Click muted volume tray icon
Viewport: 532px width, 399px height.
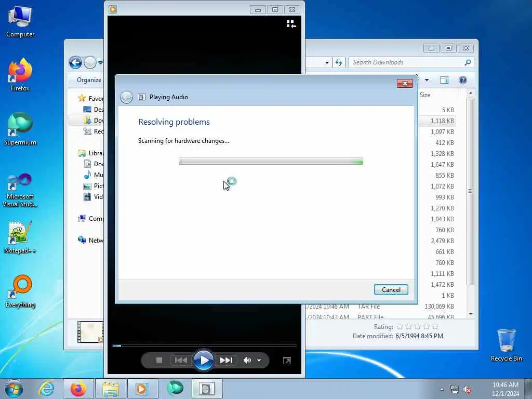(x=468, y=390)
